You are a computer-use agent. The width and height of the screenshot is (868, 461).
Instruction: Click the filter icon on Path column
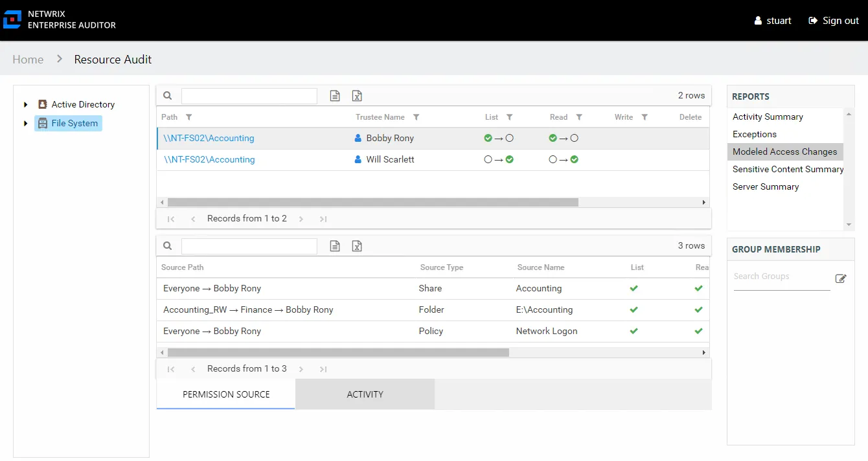click(x=189, y=117)
